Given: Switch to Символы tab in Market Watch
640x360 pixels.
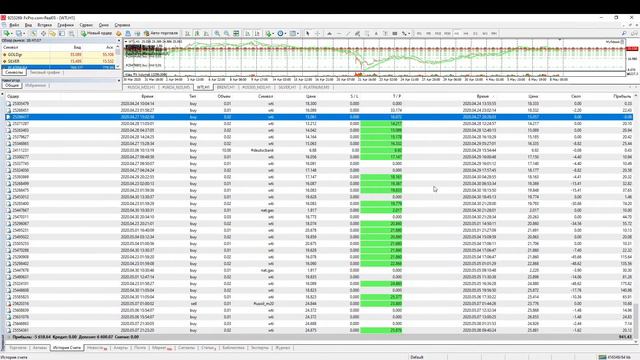Looking at the screenshot, I should 14,72.
